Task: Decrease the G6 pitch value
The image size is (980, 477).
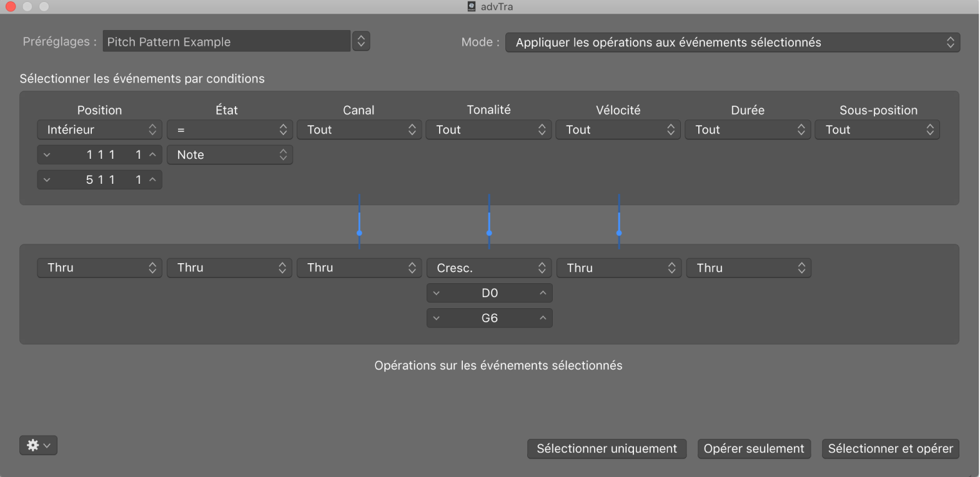Action: pyautogui.click(x=437, y=318)
